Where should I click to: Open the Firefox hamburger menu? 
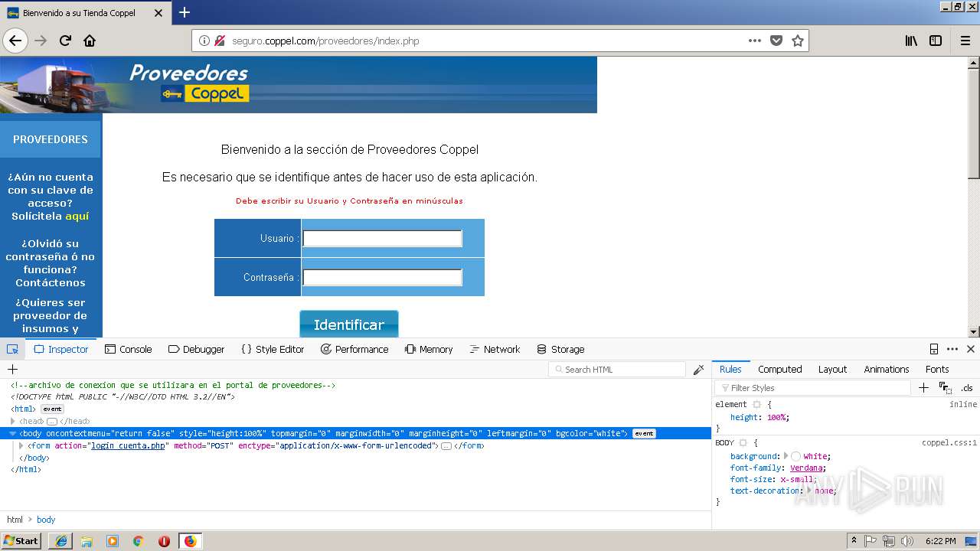[965, 41]
